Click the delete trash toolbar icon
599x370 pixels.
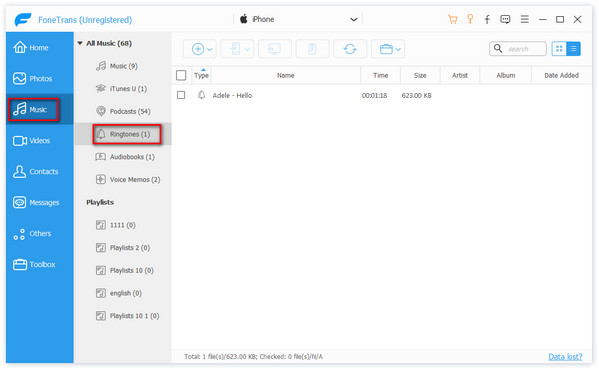coord(312,49)
